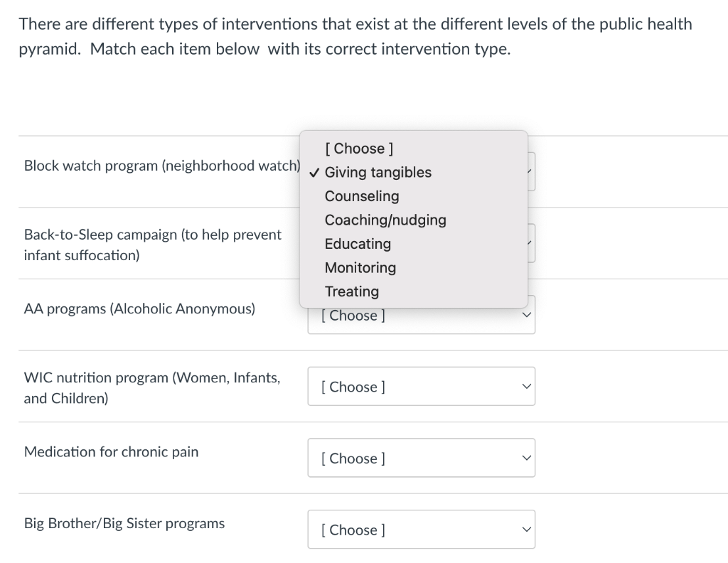Click the Medication for chronic pain label
This screenshot has height=563, width=728.
pyautogui.click(x=111, y=451)
